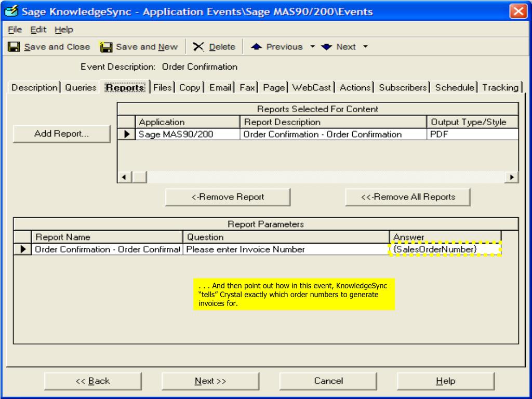This screenshot has width=532, height=399.
Task: Click the reports list right scroll arrow
Action: point(512,177)
